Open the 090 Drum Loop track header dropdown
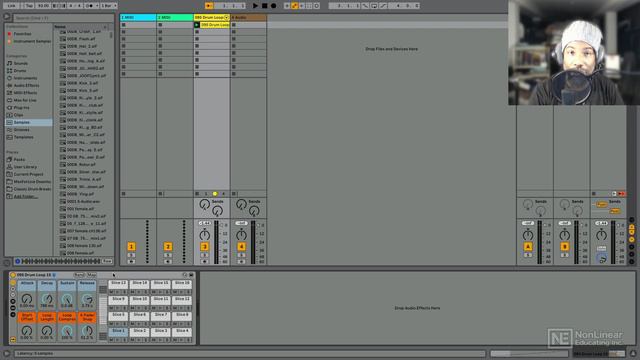Viewport: 640px width, 360px height. [x=227, y=18]
